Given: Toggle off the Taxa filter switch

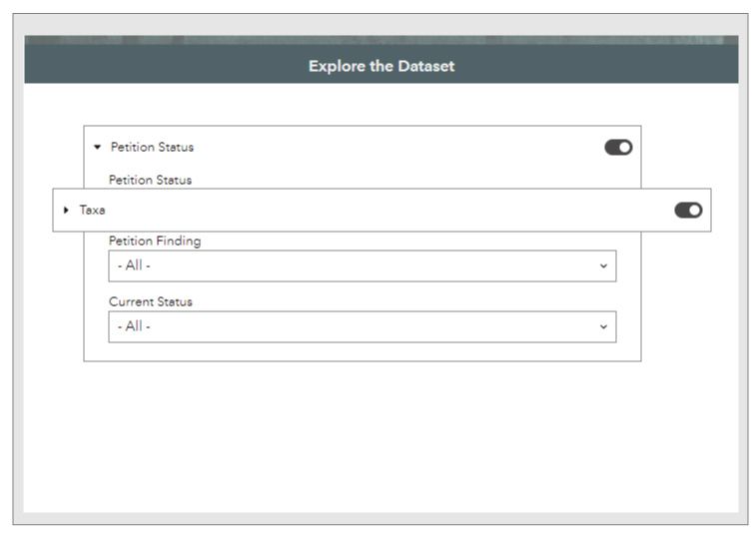Looking at the screenshot, I should click(688, 210).
